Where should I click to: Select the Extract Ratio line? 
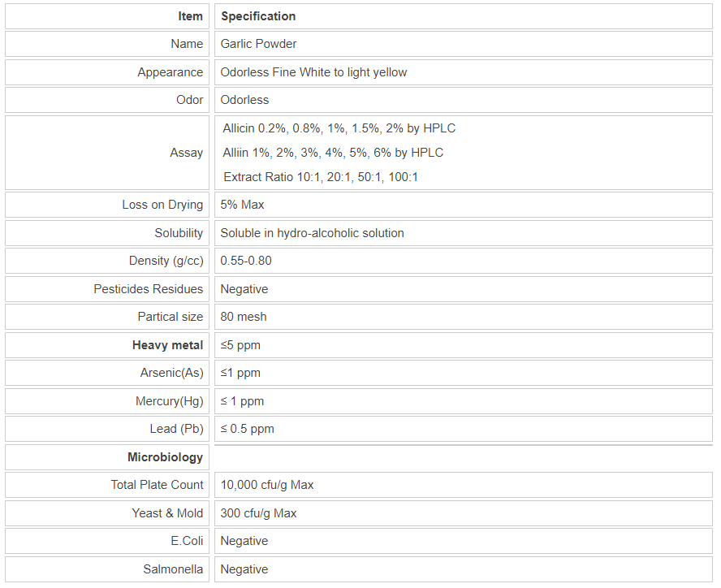321,177
